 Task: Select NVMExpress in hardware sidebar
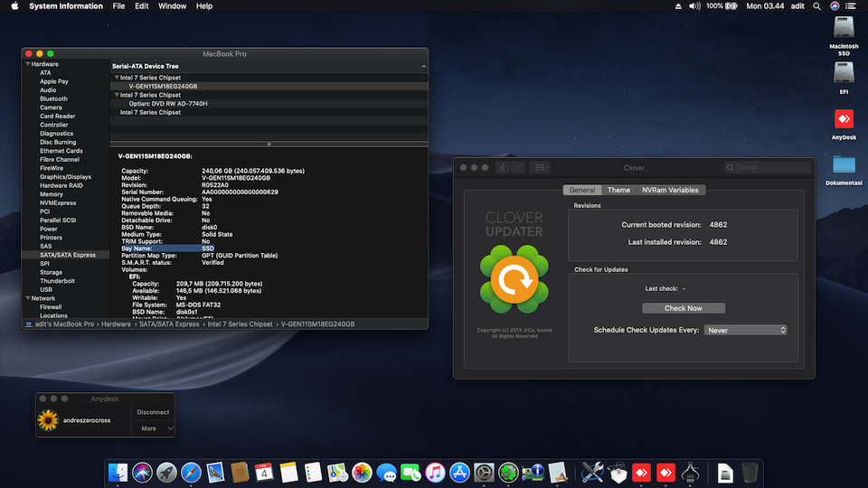coord(58,203)
